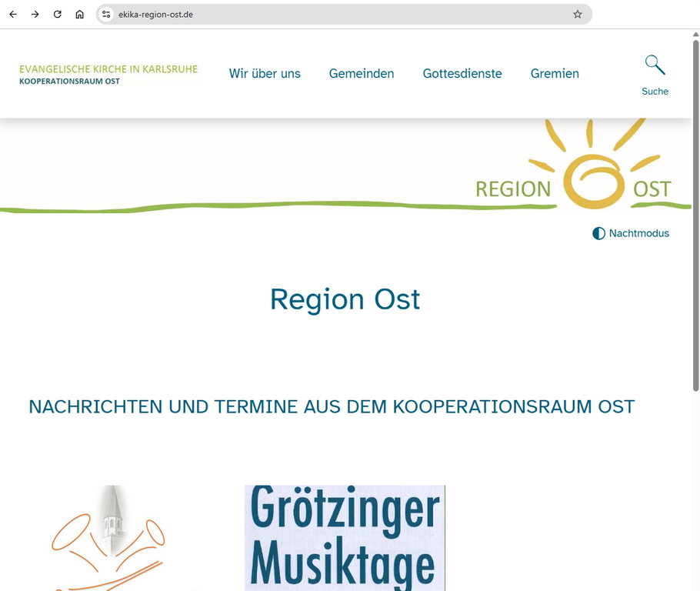Click the Evangelische Kirche in Karlsruhe logo
The width and height of the screenshot is (700, 591).
click(108, 74)
